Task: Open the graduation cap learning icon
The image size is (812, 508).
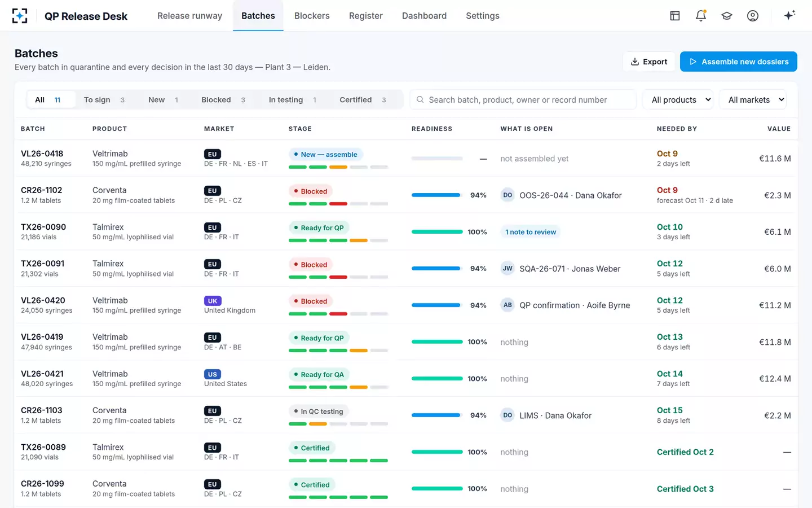Action: point(727,16)
